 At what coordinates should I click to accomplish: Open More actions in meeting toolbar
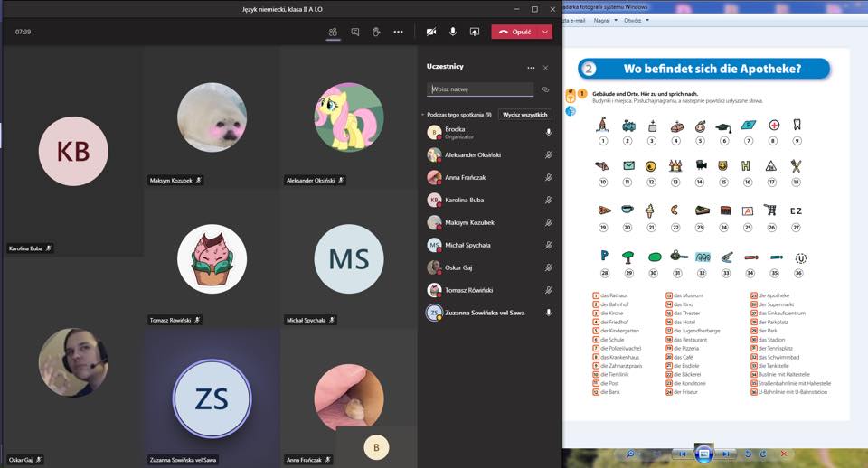(398, 32)
